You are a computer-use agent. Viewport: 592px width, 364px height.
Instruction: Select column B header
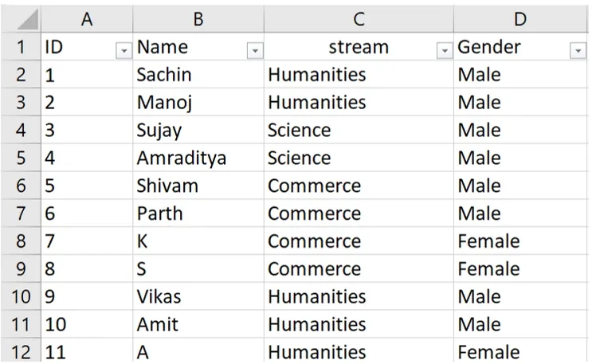(x=198, y=19)
